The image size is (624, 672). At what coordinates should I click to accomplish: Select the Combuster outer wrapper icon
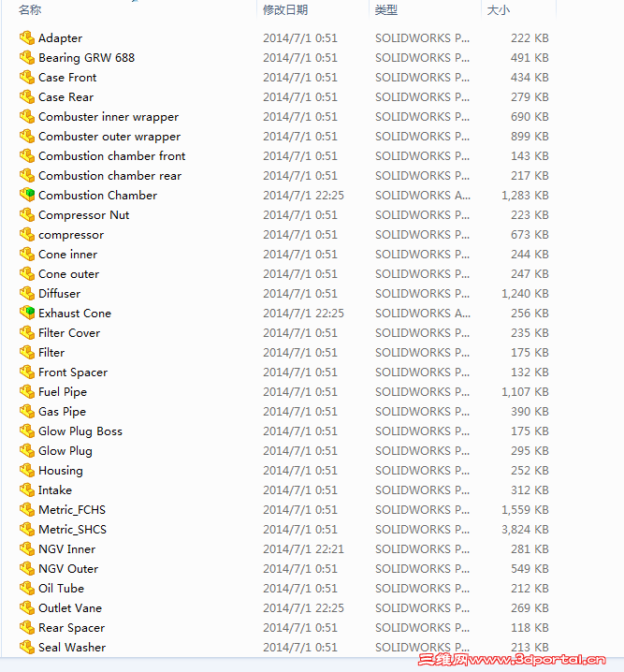[27, 137]
